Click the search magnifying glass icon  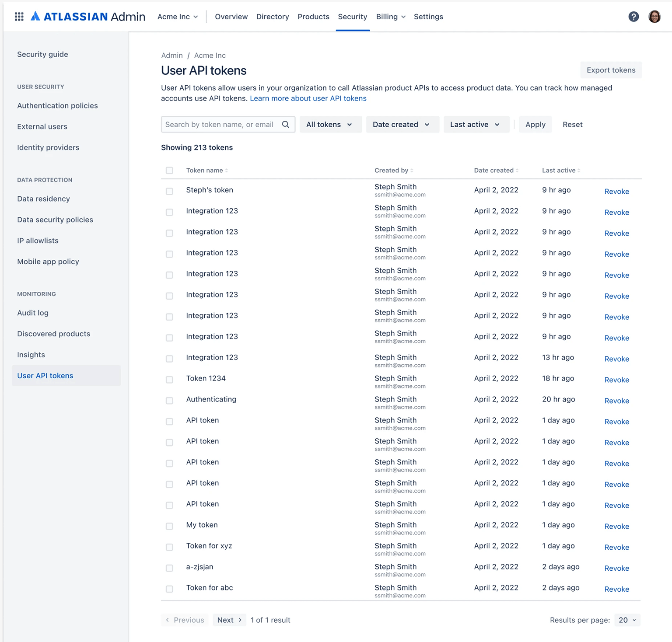click(x=285, y=124)
